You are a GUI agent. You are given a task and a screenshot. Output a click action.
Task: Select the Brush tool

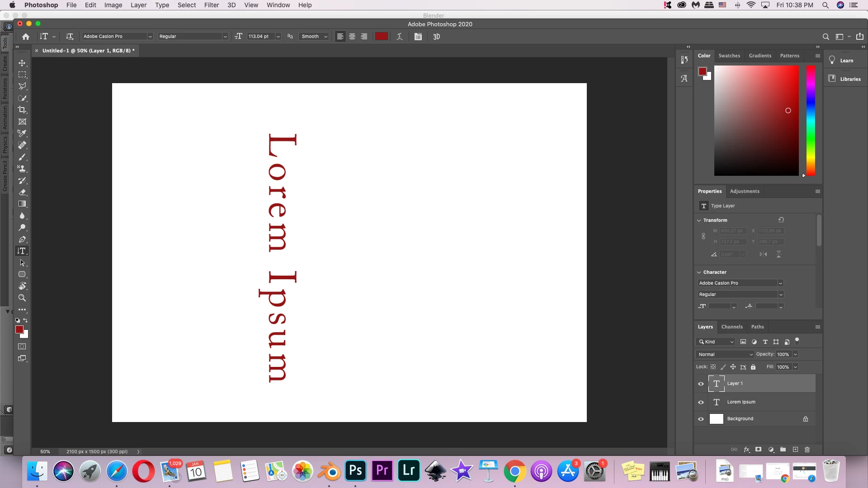pyautogui.click(x=22, y=157)
